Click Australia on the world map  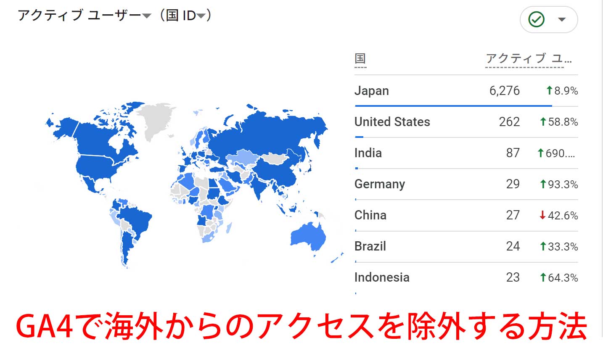309,237
